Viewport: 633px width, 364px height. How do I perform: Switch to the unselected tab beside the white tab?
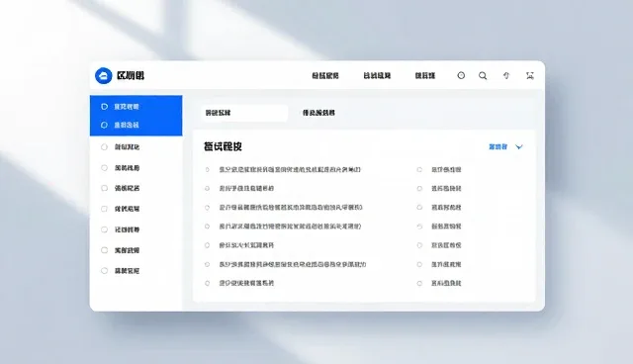pyautogui.click(x=318, y=113)
